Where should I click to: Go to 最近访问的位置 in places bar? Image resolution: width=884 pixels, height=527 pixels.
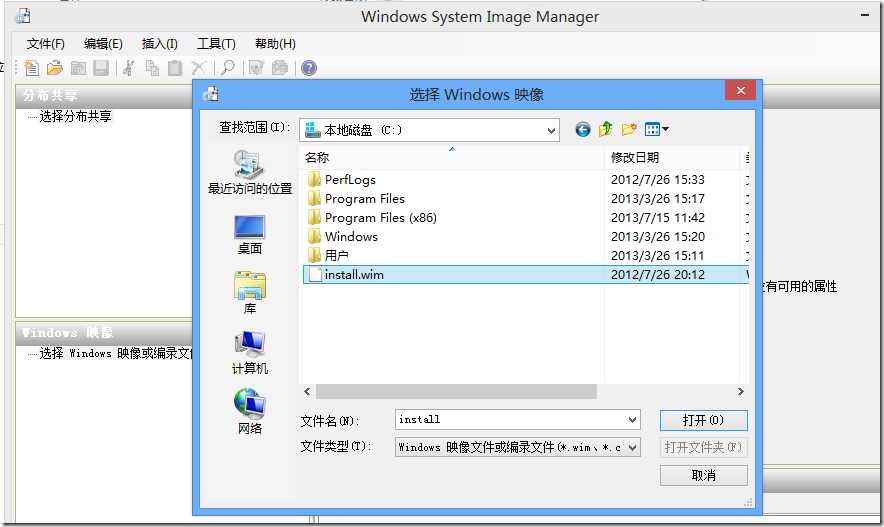250,172
